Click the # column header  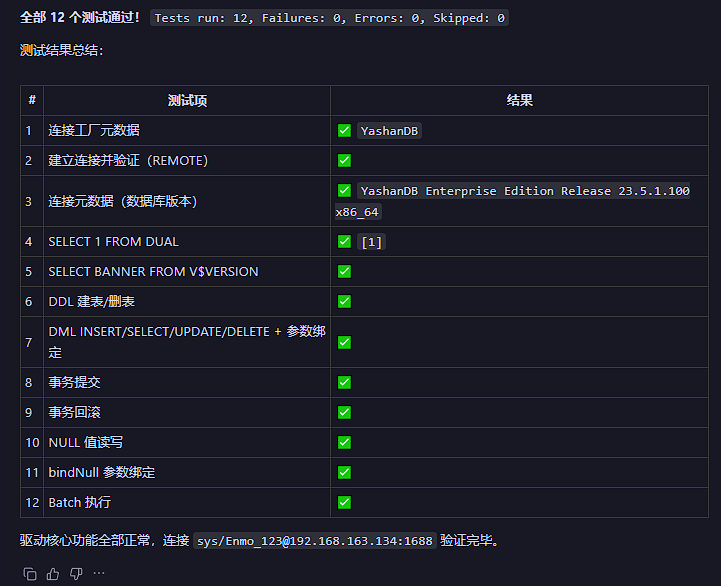coord(32,101)
